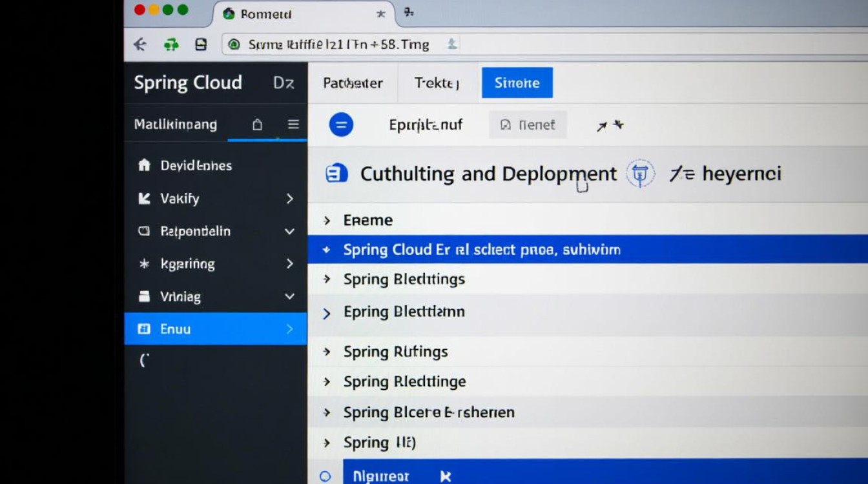
Task: Expand the Spring Rufings row
Action: pos(327,352)
